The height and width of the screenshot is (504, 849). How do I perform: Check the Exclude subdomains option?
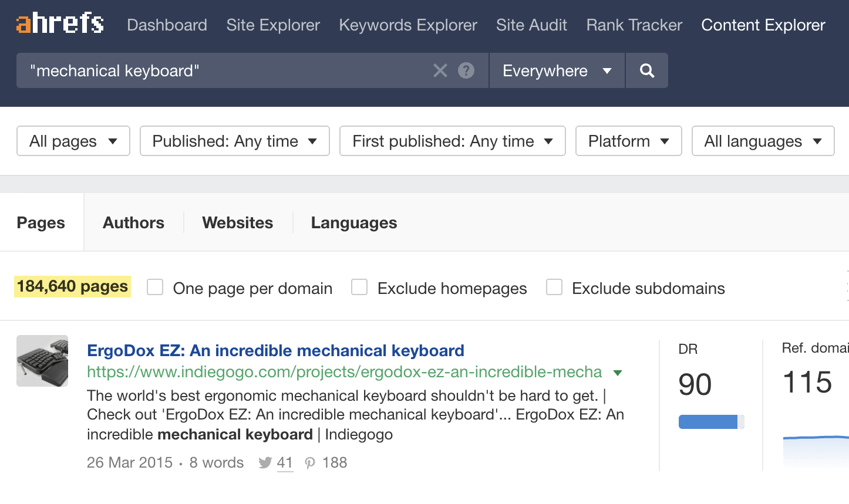pos(554,287)
